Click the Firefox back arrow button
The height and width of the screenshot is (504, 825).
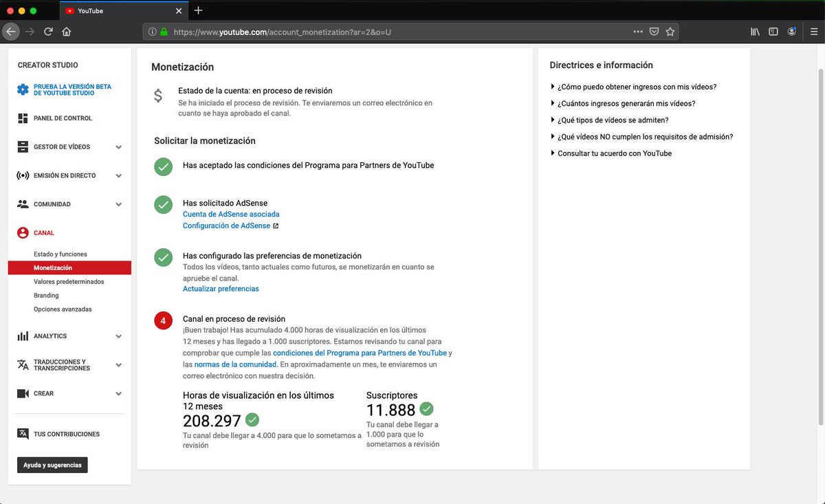click(10, 31)
